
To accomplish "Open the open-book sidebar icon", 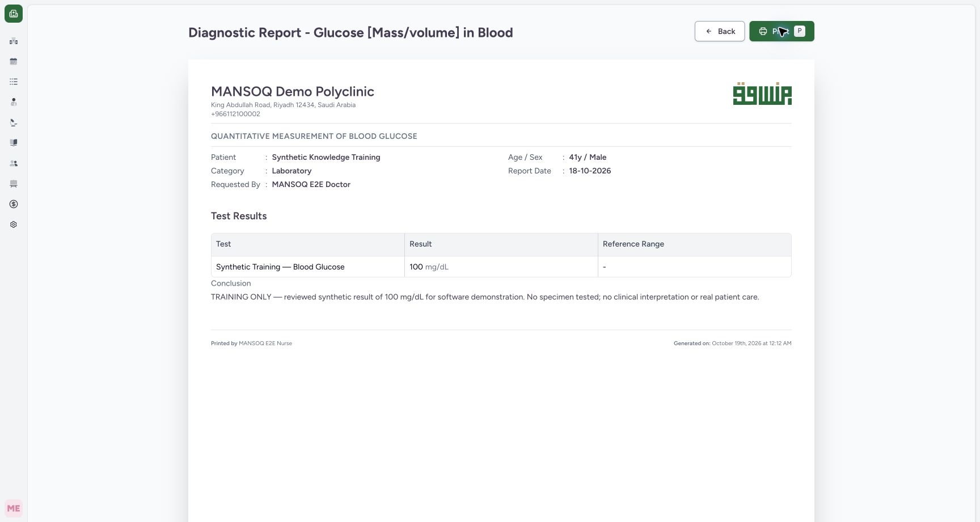I will [x=14, y=143].
